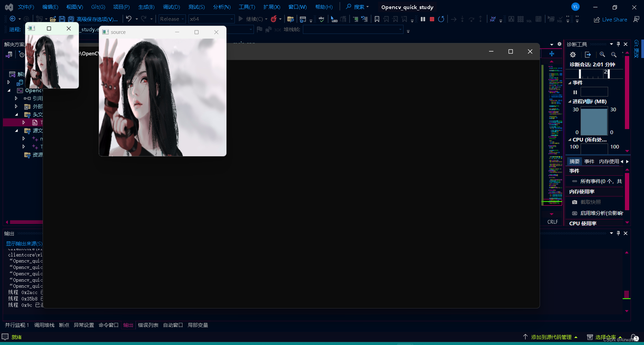The width and height of the screenshot is (644, 345).
Task: Open the 文件(F) menu
Action: point(26,7)
